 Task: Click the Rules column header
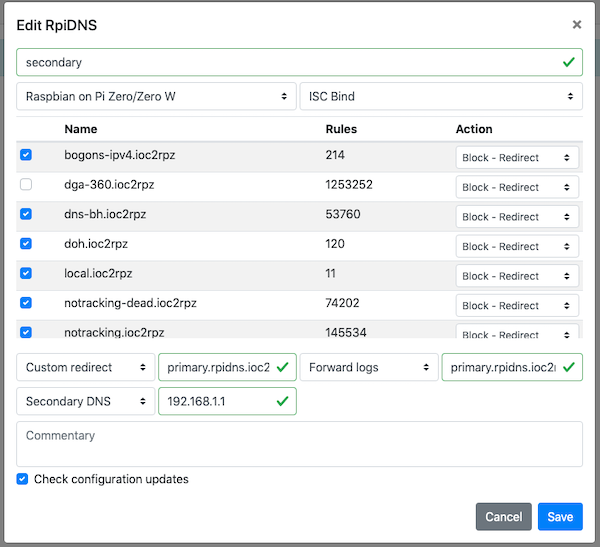point(341,129)
